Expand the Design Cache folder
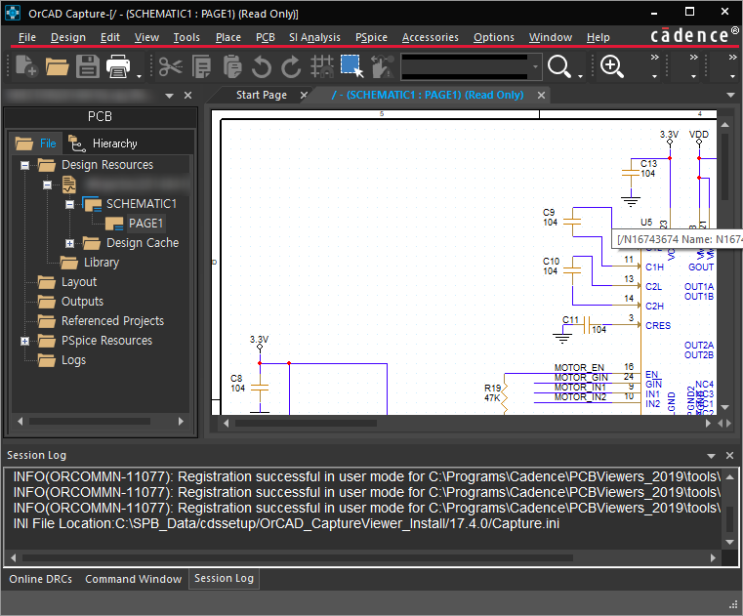This screenshot has width=743, height=616. 69,243
